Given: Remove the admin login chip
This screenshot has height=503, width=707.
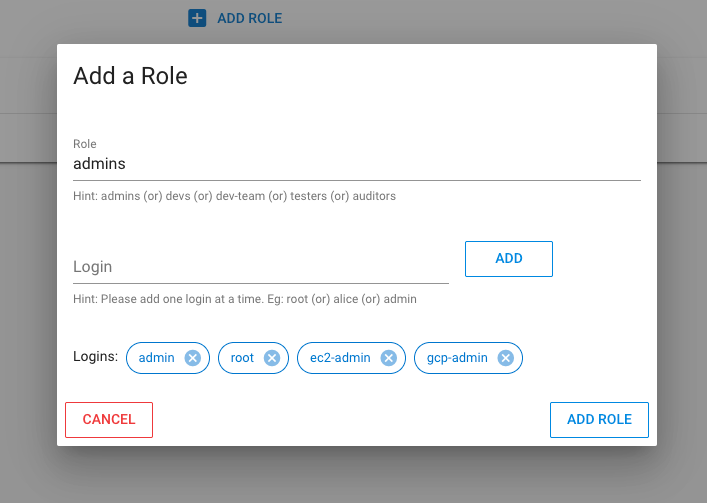Looking at the screenshot, I should tap(193, 358).
